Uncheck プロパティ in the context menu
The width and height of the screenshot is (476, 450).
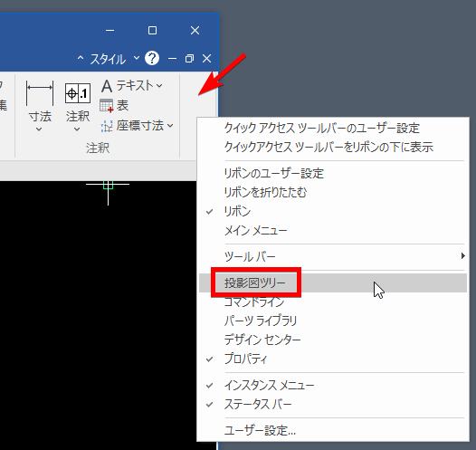pyautogui.click(x=333, y=359)
